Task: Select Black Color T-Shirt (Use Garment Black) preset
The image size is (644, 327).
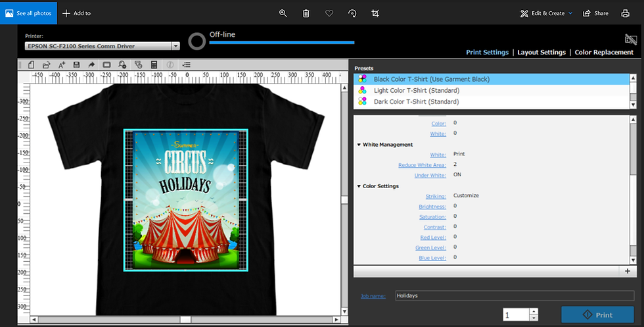Action: pyautogui.click(x=492, y=79)
